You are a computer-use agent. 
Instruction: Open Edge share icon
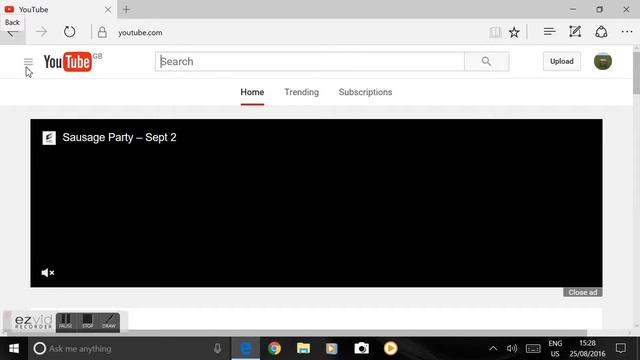pyautogui.click(x=601, y=32)
